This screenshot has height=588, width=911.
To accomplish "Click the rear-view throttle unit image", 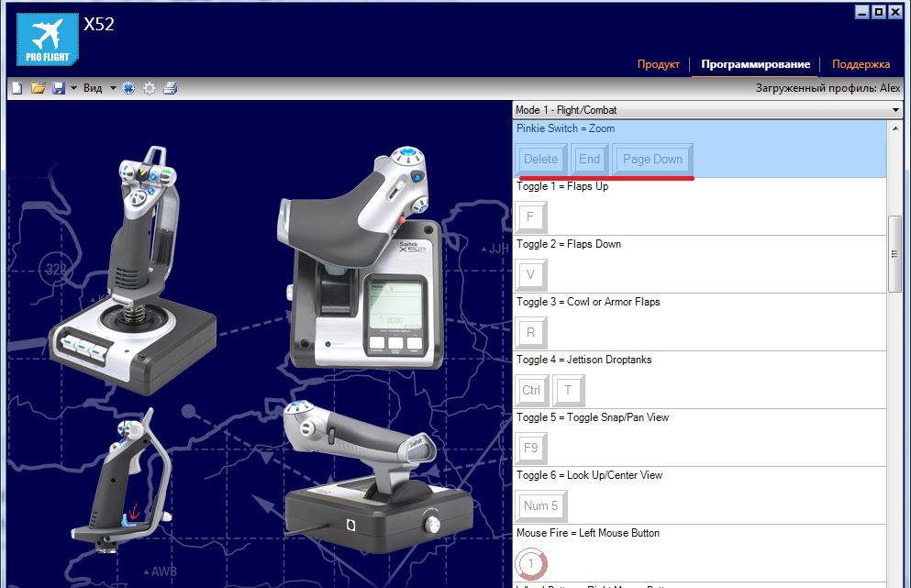I will (380, 476).
